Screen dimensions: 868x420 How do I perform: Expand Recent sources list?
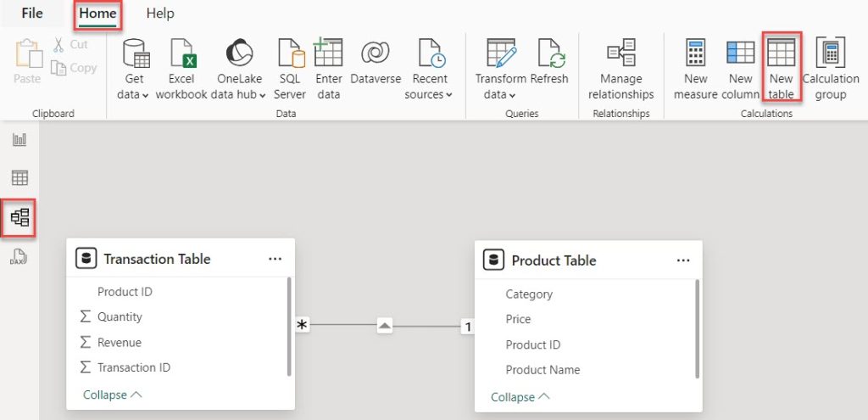tap(429, 70)
